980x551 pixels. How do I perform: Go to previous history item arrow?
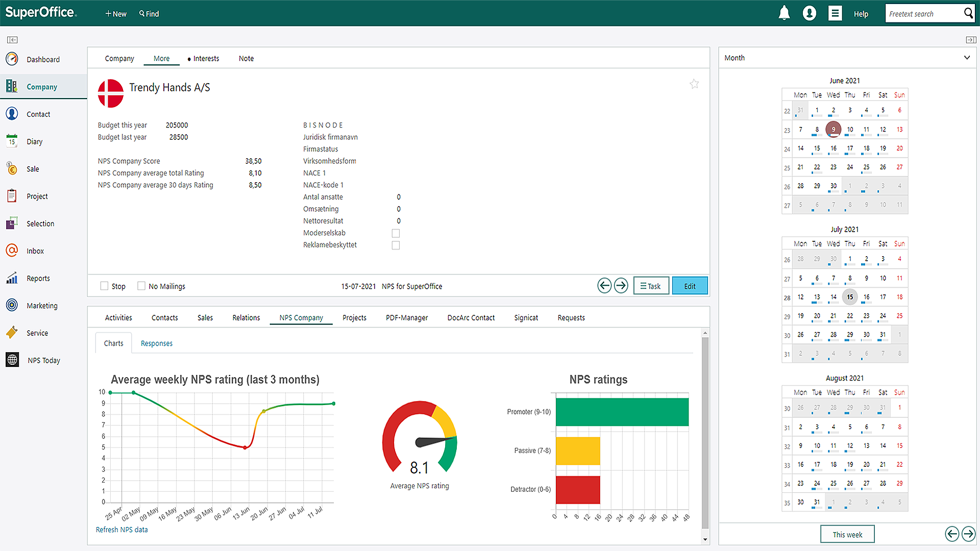tap(604, 286)
